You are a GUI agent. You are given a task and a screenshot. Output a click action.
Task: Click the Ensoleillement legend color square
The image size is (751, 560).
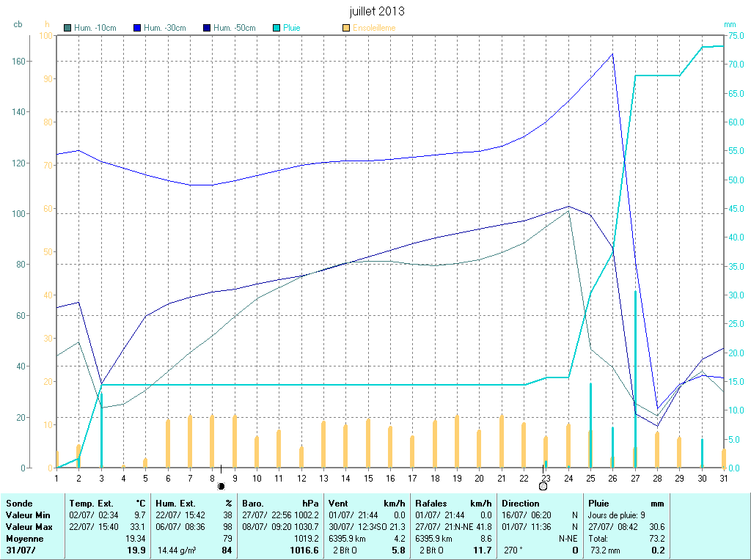tap(346, 28)
